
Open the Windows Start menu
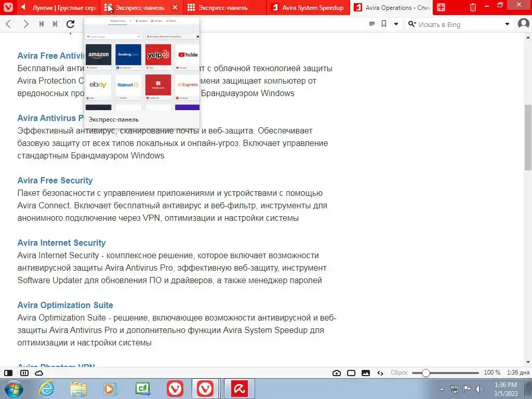tap(14, 389)
